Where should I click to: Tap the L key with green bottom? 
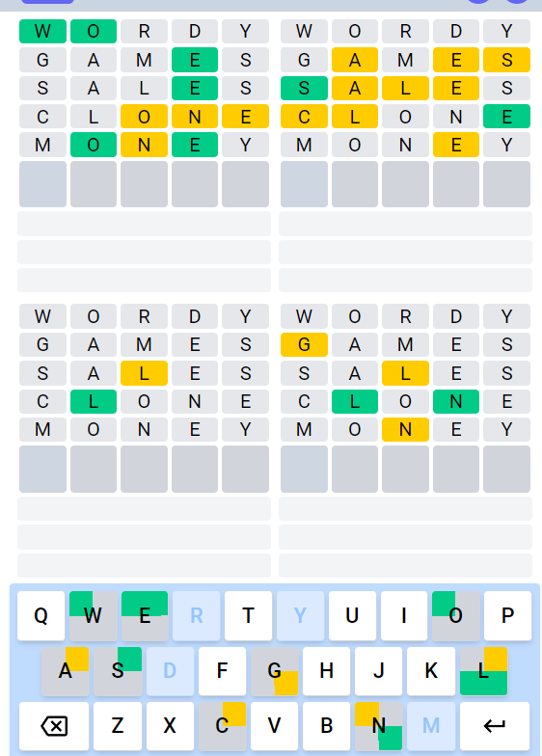(x=484, y=671)
